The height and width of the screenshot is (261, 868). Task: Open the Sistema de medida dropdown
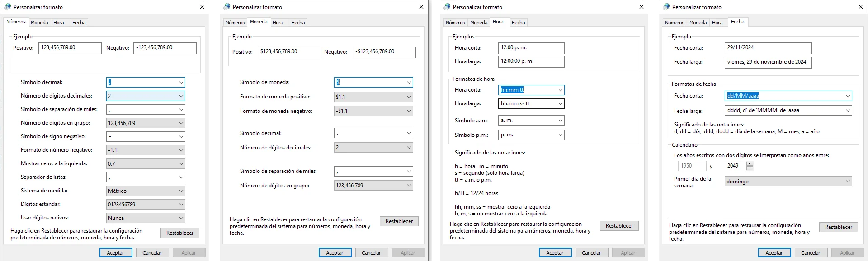[181, 191]
